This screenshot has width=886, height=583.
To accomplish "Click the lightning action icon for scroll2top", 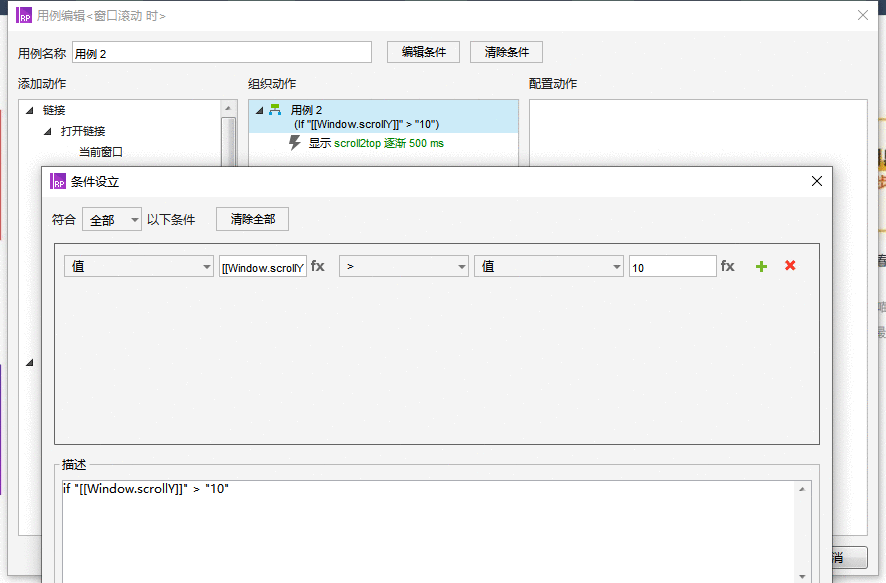I will tap(294, 142).
